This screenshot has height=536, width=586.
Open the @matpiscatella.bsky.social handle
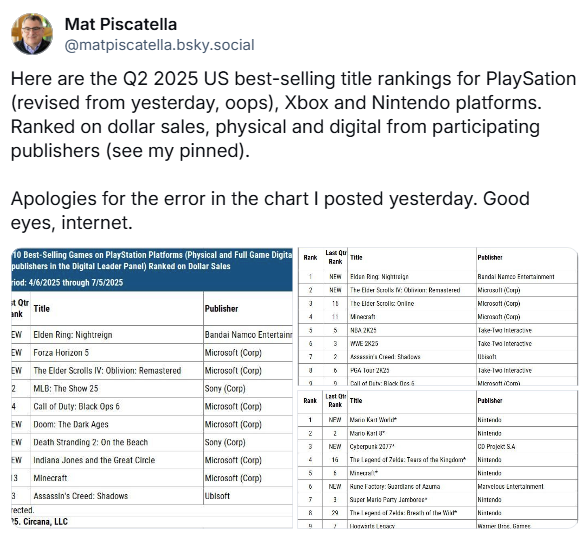(160, 45)
